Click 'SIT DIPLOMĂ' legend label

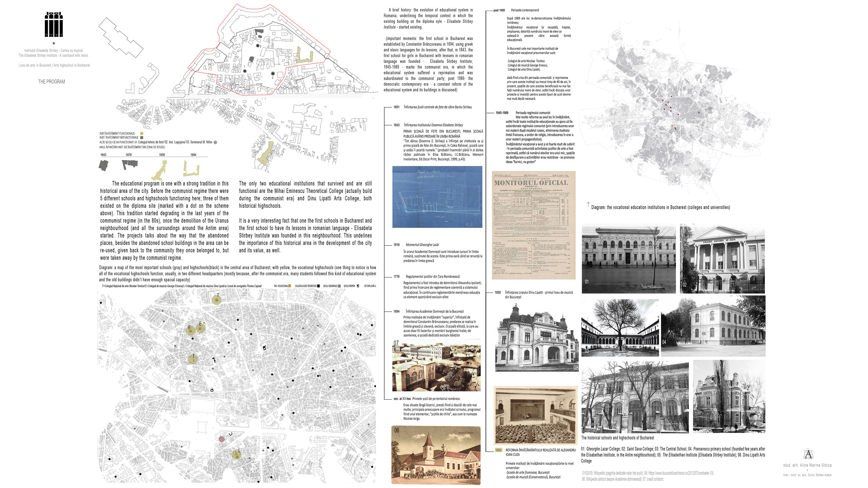click(x=369, y=286)
